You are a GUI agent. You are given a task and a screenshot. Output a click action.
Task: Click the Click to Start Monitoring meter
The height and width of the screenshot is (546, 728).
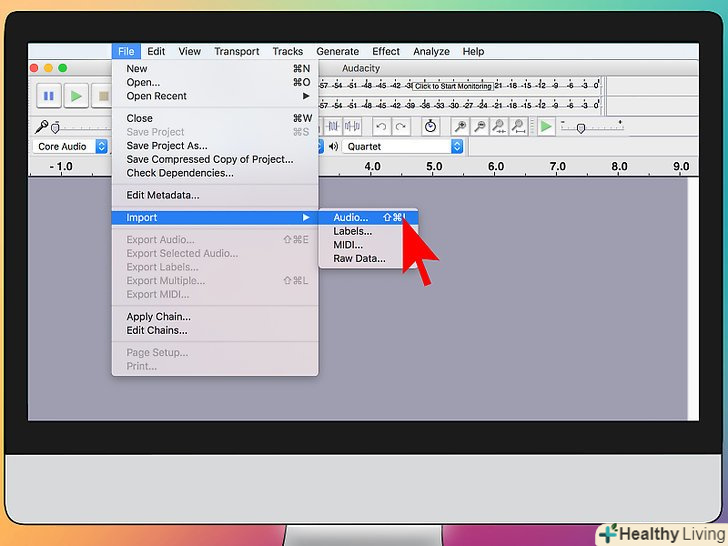[453, 86]
